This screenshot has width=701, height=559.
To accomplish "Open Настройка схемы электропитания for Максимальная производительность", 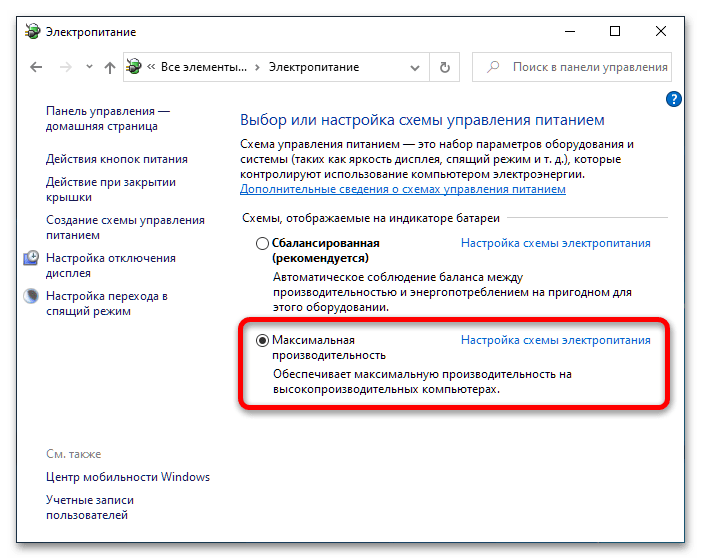I will [556, 340].
